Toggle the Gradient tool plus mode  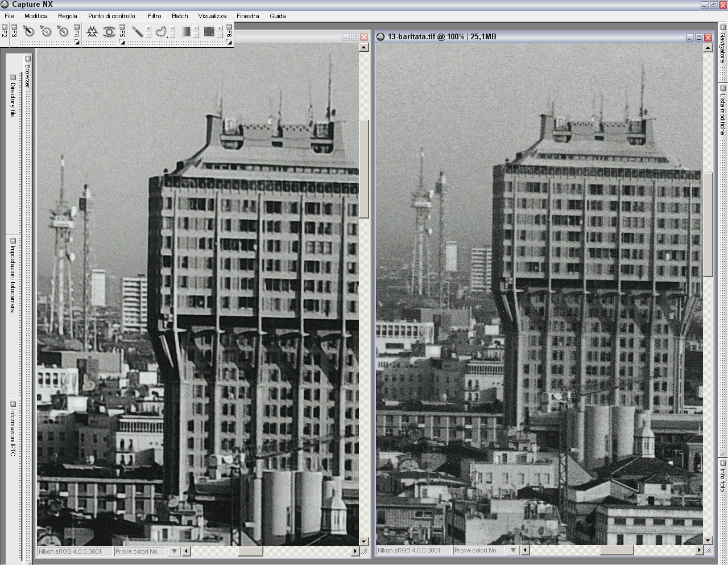[196, 28]
